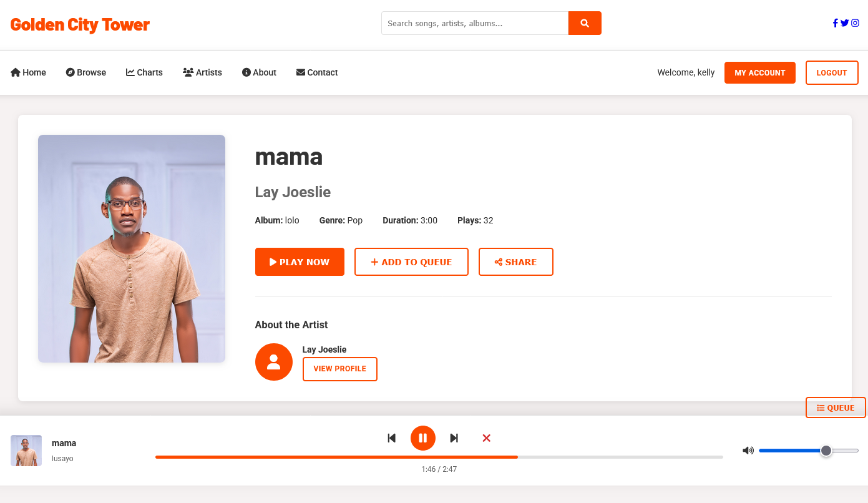
Task: Add the song mama to queue
Action: [x=411, y=262]
